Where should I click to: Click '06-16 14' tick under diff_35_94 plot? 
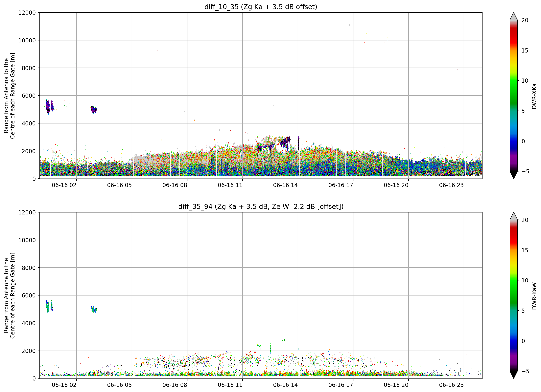coord(286,385)
